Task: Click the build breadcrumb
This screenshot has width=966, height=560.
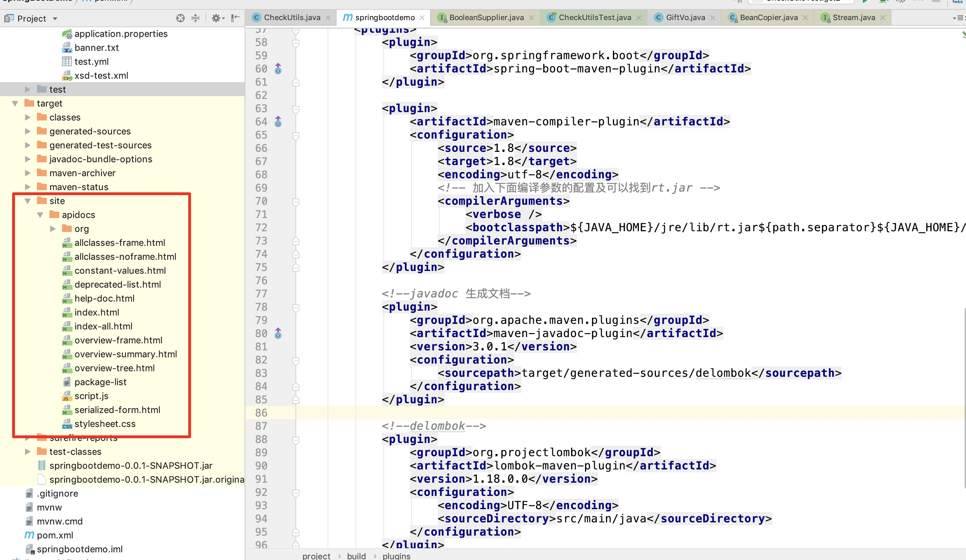Action: pyautogui.click(x=356, y=556)
